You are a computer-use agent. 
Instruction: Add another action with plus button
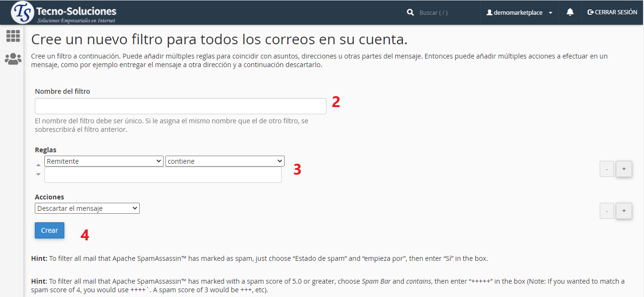pos(624,211)
